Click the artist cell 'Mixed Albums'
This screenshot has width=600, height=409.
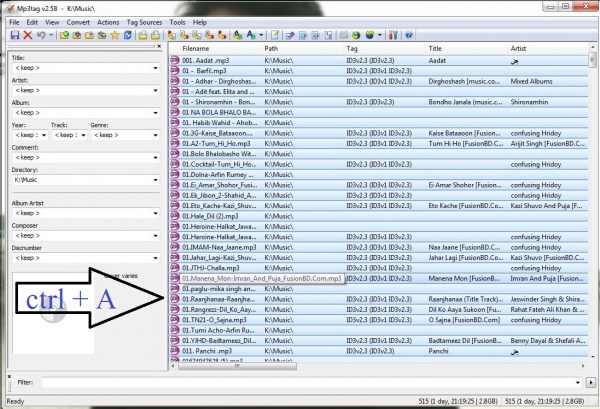pyautogui.click(x=532, y=81)
